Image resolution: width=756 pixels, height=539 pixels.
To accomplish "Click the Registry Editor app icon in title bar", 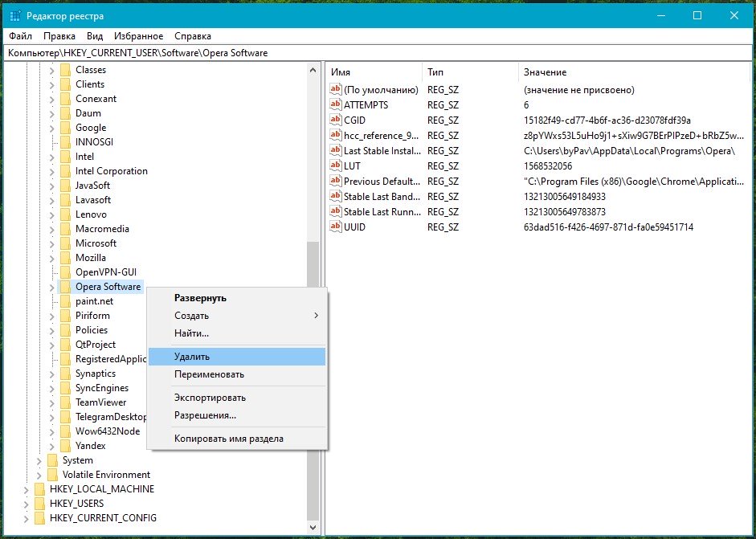I will 15,16.
